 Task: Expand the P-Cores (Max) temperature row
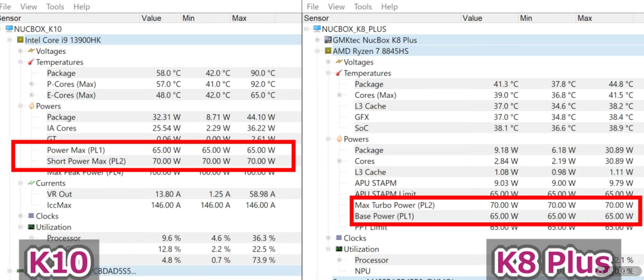tap(31, 84)
